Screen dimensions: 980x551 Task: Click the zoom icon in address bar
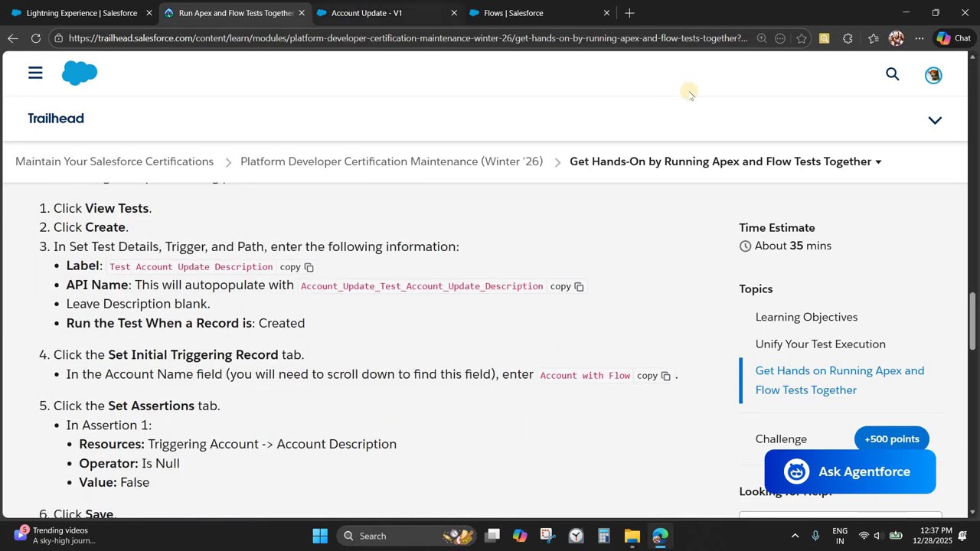tap(762, 38)
